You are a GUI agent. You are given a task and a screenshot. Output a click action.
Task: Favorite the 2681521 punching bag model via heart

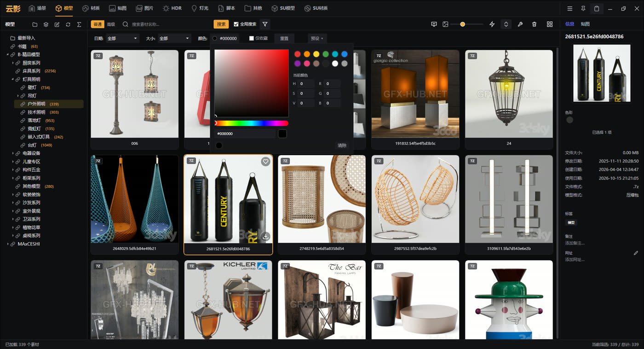(265, 162)
